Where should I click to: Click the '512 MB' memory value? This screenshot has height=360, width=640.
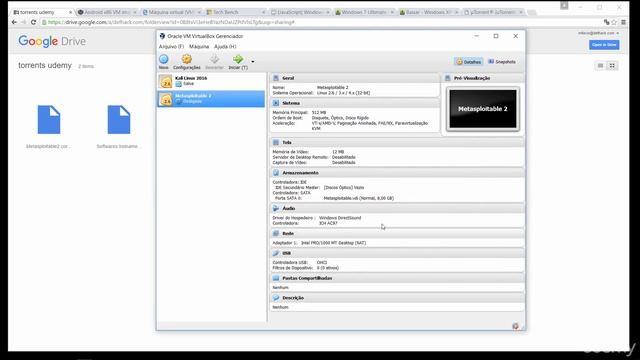[x=319, y=112]
